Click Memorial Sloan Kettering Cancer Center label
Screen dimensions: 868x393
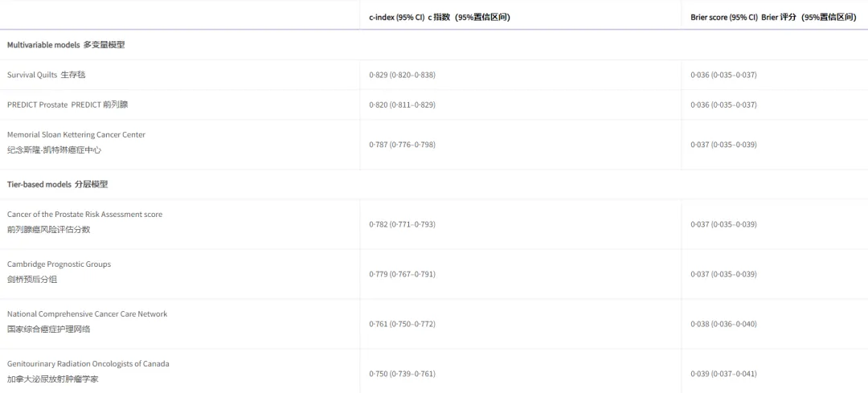point(76,142)
